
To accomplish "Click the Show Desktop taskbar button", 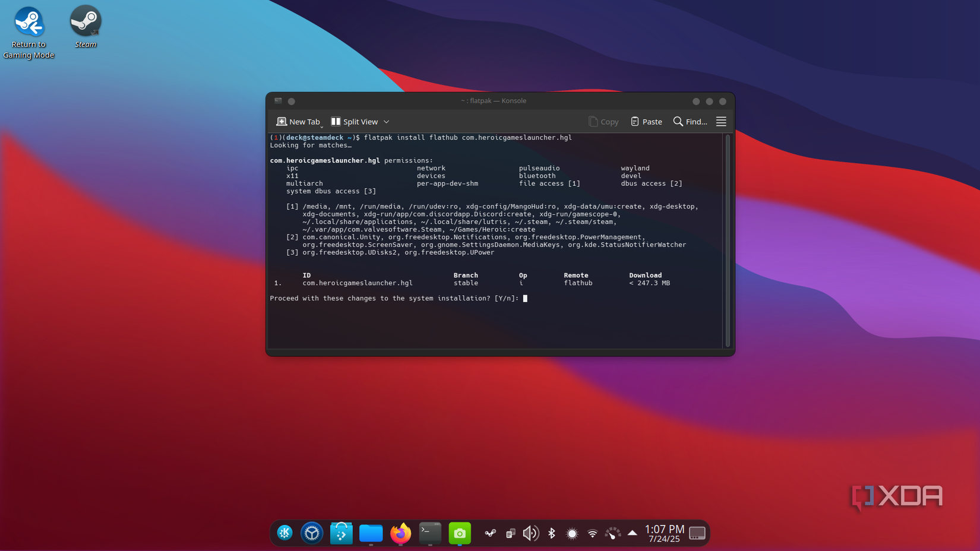I will click(697, 533).
